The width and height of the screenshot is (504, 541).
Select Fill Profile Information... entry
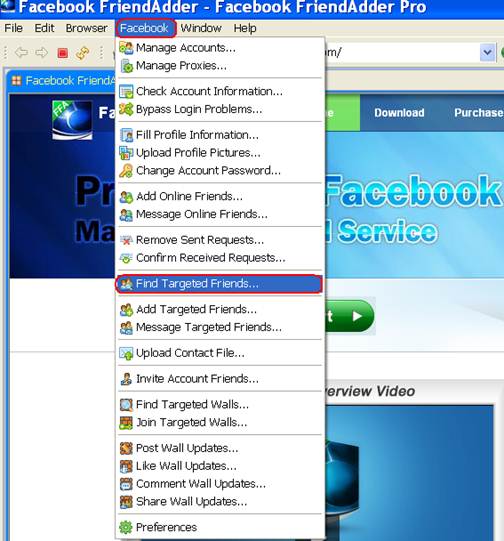coord(220,135)
